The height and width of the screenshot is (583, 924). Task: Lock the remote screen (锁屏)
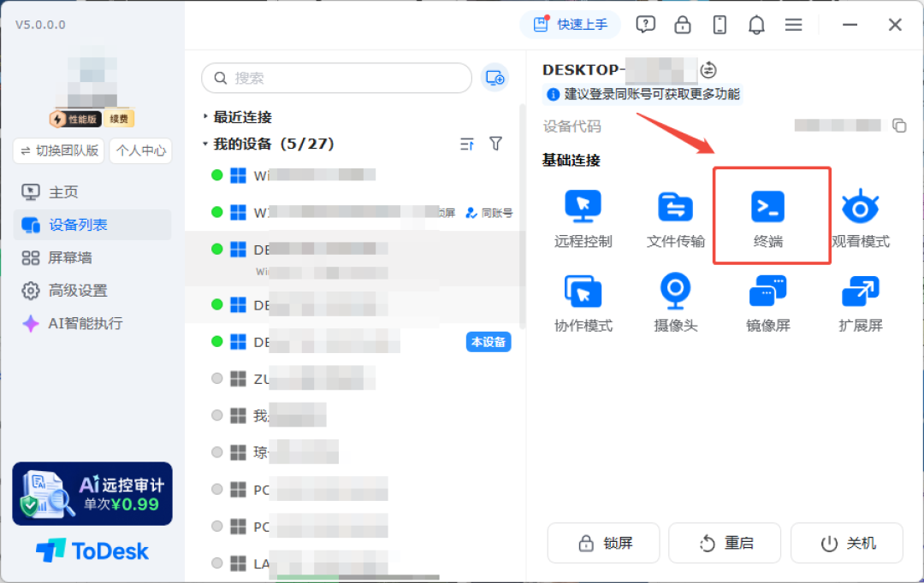[x=603, y=543]
